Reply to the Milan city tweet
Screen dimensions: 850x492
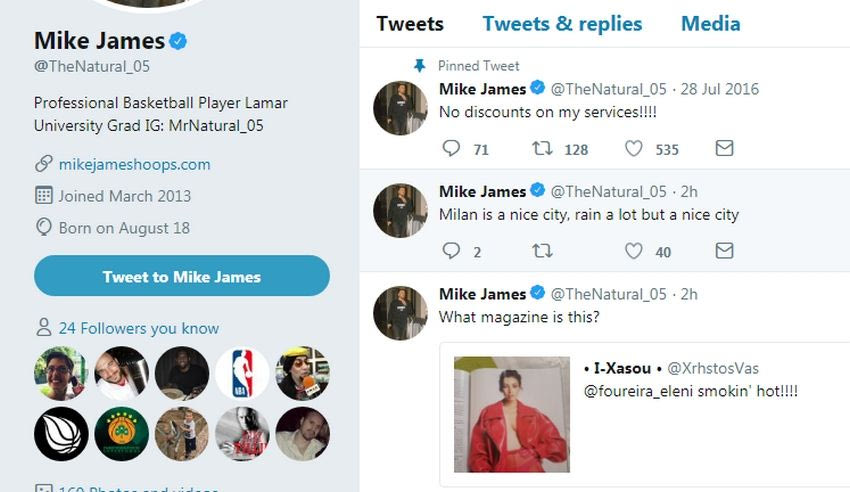tap(451, 251)
